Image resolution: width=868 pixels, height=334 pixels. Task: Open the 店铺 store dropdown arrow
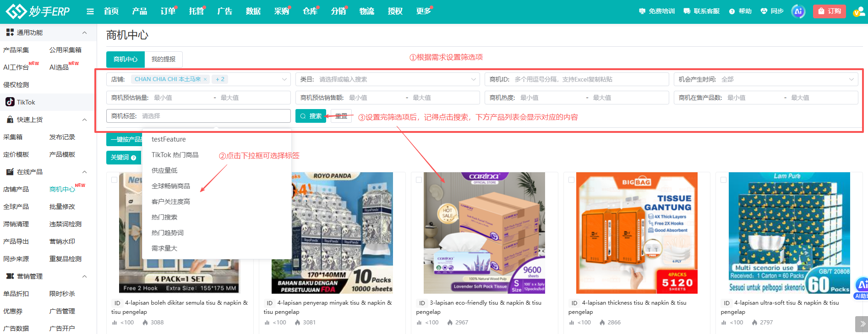point(284,79)
